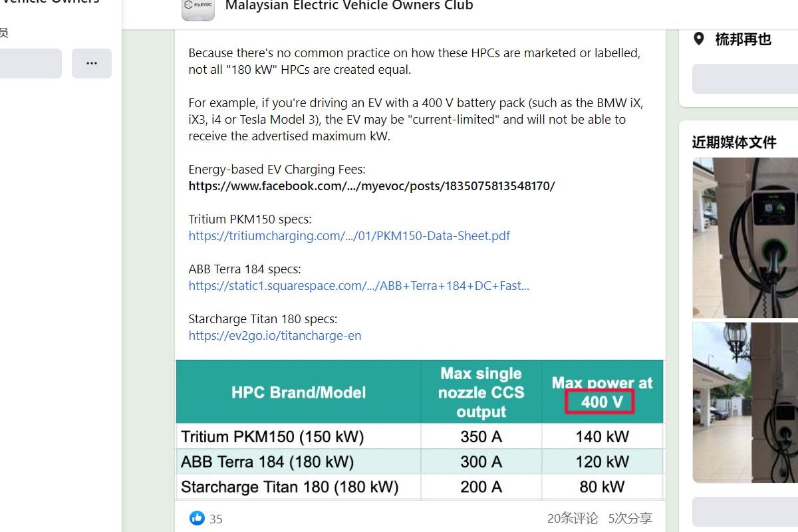
Task: Follow the ABB Terra 184 squarespace link
Action: pos(358,286)
